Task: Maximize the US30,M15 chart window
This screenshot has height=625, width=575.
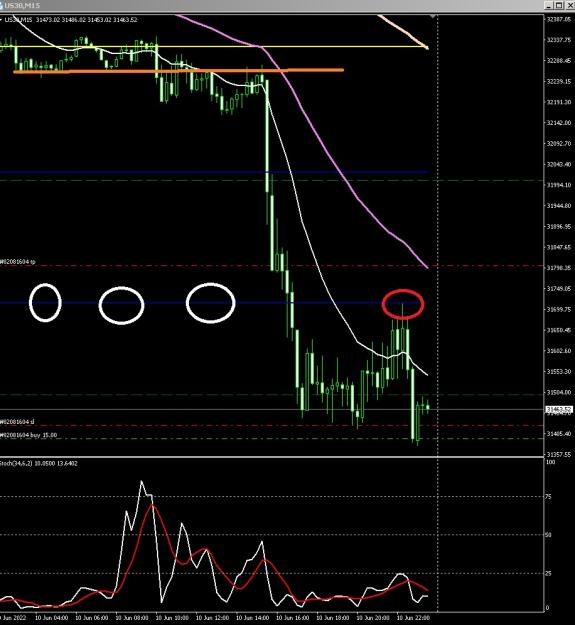Action: pyautogui.click(x=559, y=5)
